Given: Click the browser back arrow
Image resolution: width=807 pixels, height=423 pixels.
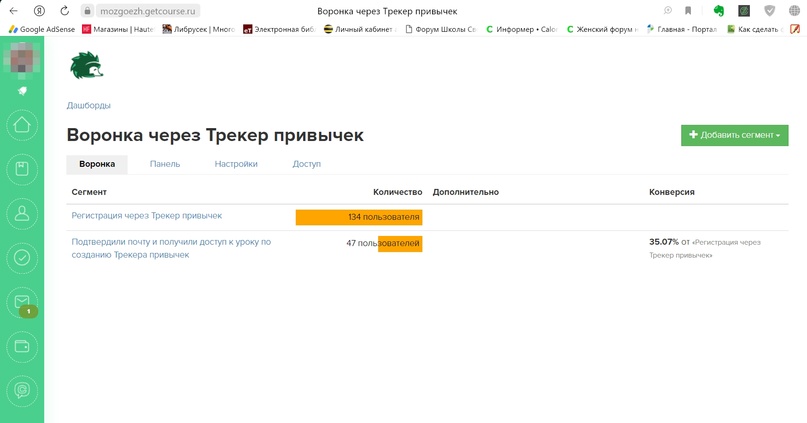Looking at the screenshot, I should coord(13,10).
